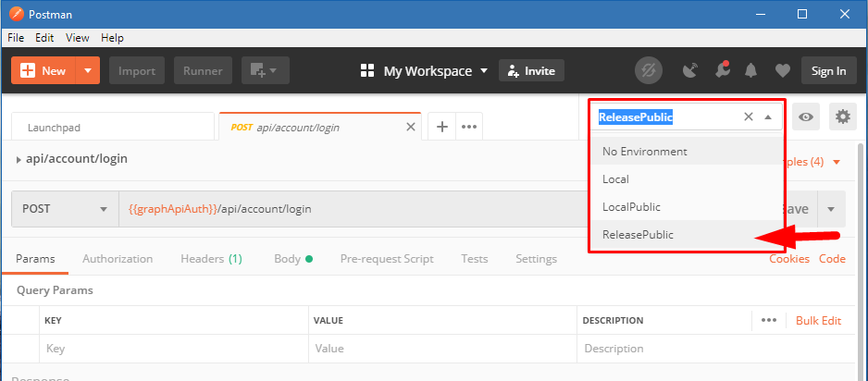868x381 pixels.
Task: Open the View menu
Action: [78, 38]
